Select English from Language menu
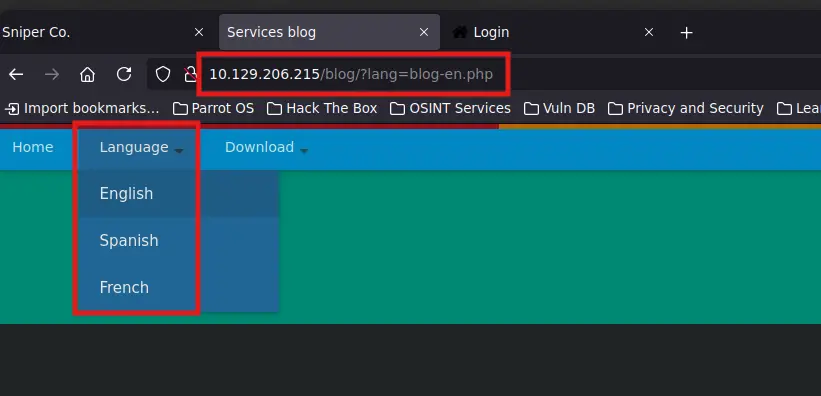This screenshot has width=821, height=396. coord(179,194)
